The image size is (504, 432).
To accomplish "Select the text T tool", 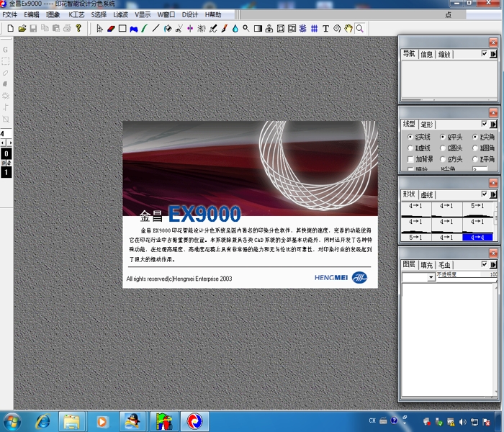I will tap(325, 29).
